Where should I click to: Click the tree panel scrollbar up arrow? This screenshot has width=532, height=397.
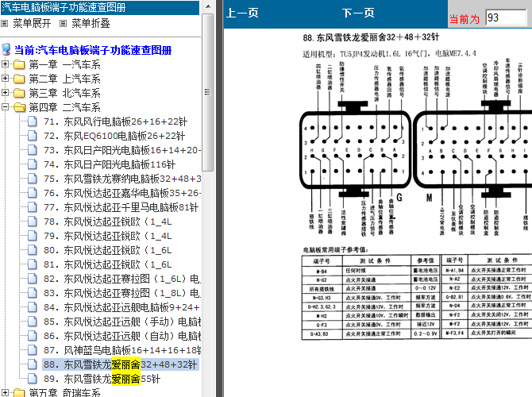208,6
